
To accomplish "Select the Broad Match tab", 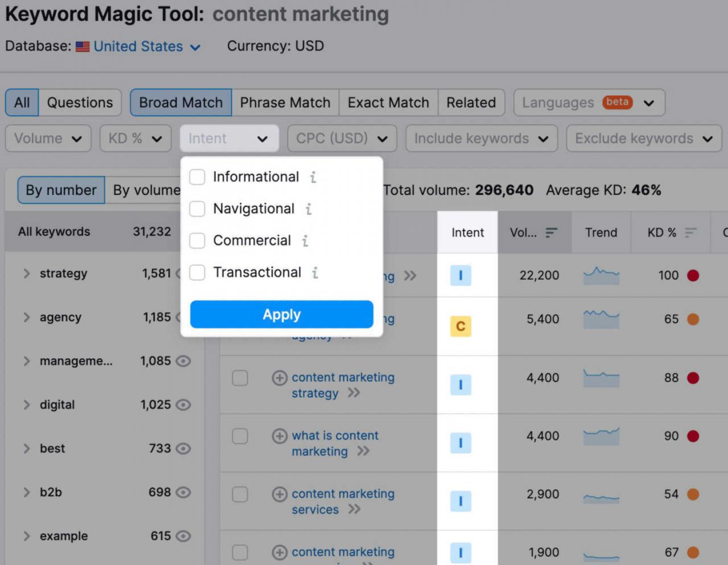I will (181, 102).
